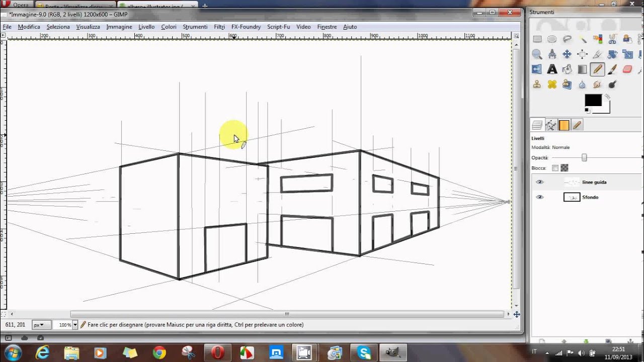
Task: Click the horizontal canvas scrollbar
Action: click(x=287, y=314)
